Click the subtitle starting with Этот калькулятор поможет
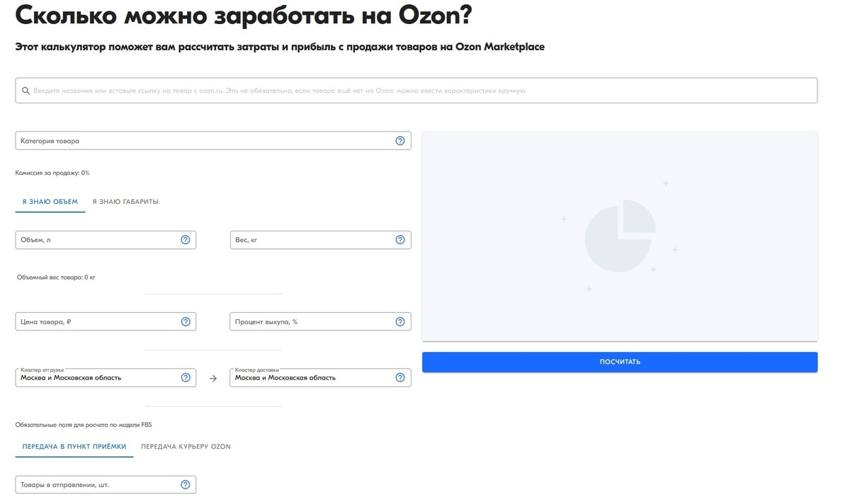 pyautogui.click(x=280, y=47)
